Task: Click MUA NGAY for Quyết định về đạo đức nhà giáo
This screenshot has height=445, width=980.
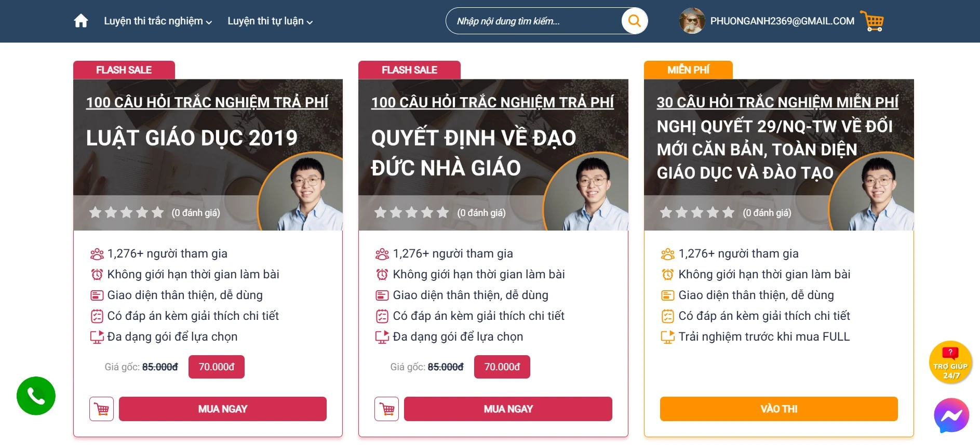Action: click(x=508, y=409)
